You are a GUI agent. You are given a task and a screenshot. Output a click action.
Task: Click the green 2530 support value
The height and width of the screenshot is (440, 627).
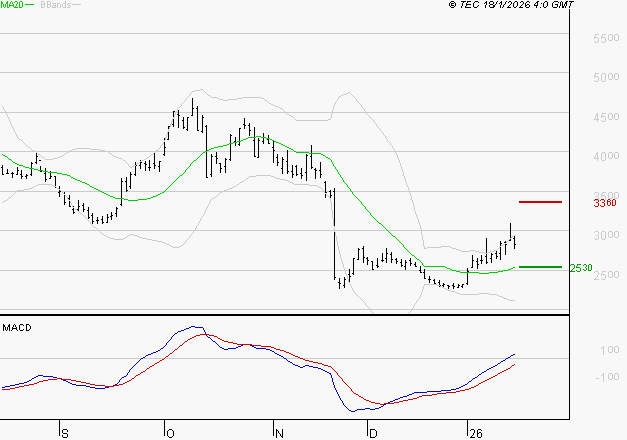pos(581,268)
